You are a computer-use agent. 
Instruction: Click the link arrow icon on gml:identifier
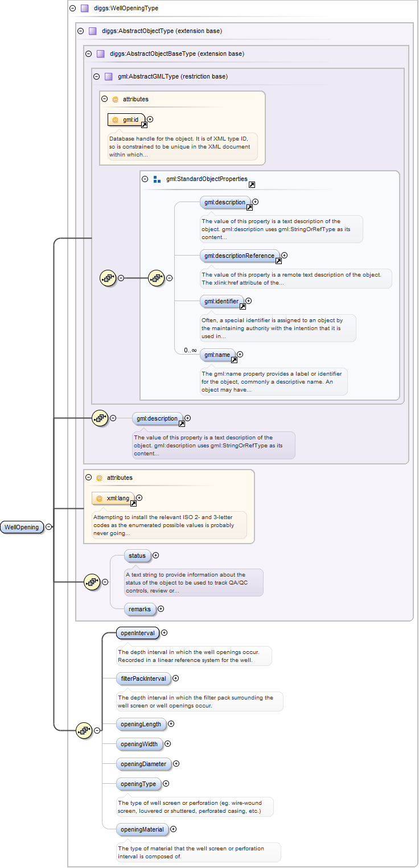click(x=243, y=306)
